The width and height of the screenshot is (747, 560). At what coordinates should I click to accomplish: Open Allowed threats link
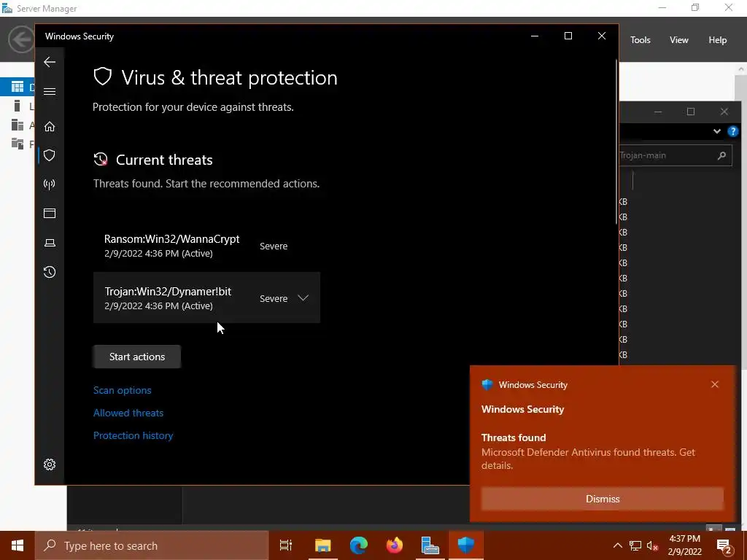pos(128,413)
